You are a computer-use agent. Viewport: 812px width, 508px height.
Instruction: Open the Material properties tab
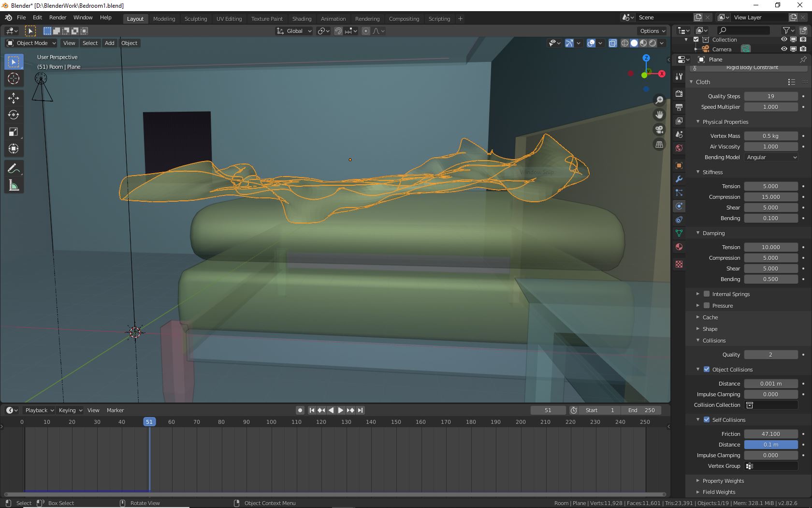click(x=679, y=247)
